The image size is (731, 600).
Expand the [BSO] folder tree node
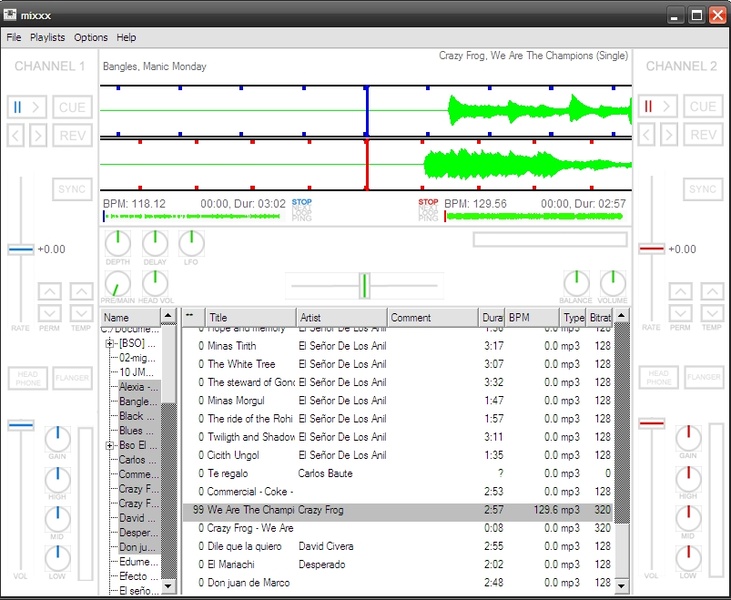click(110, 344)
